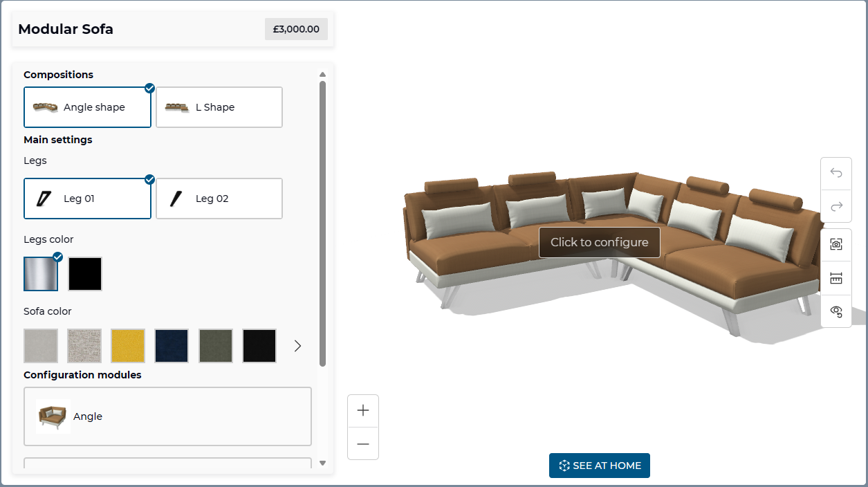Click the undo arrow icon
868x487 pixels.
click(x=835, y=173)
